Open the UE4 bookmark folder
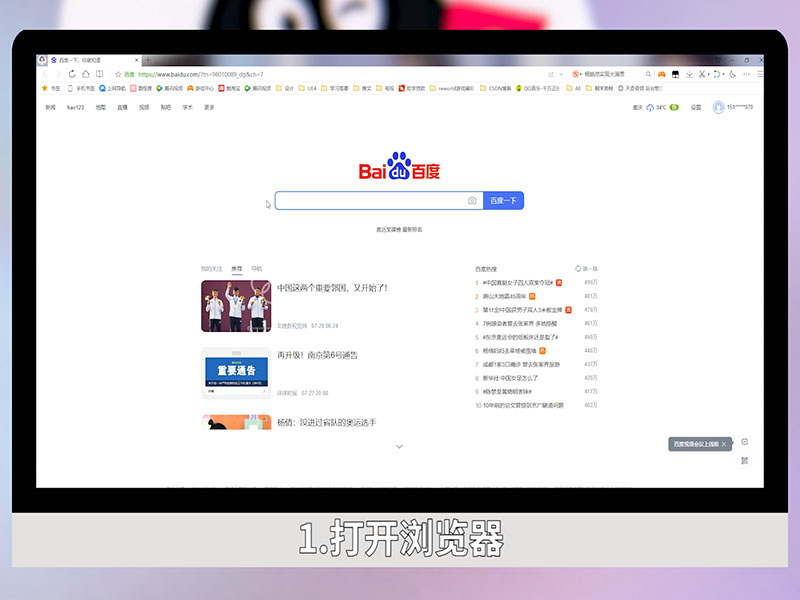800x600 pixels. tap(308, 88)
